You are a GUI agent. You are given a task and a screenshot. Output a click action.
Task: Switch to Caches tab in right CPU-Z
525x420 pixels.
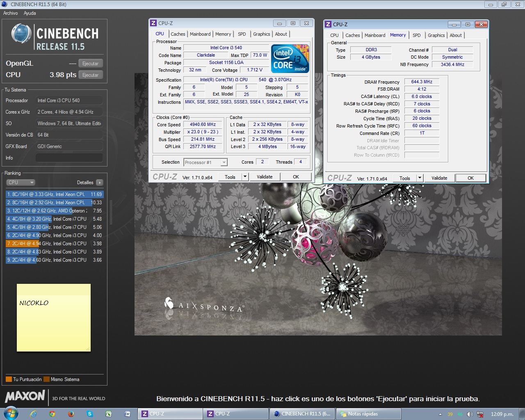tap(353, 35)
